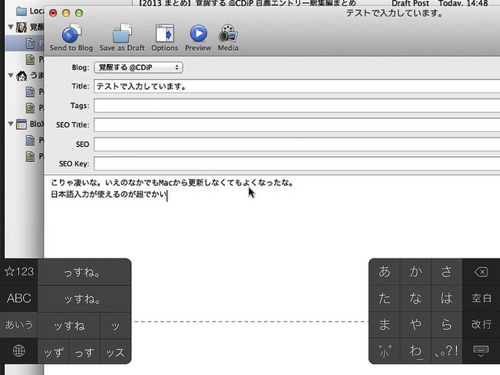Tap the や kana key
The image size is (500, 375).
[415, 324]
